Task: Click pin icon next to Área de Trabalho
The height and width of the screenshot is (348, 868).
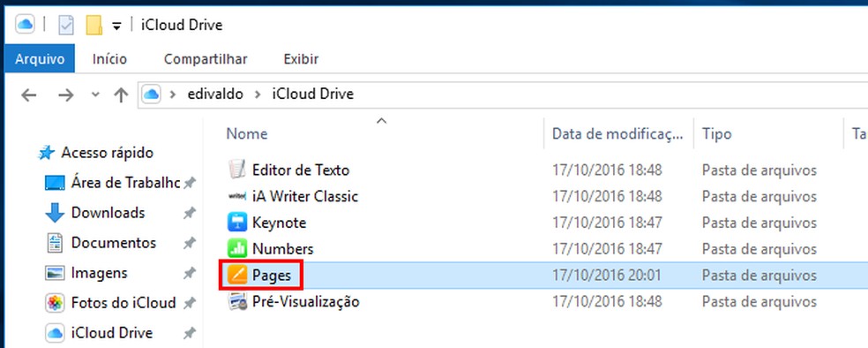Action: tap(190, 183)
